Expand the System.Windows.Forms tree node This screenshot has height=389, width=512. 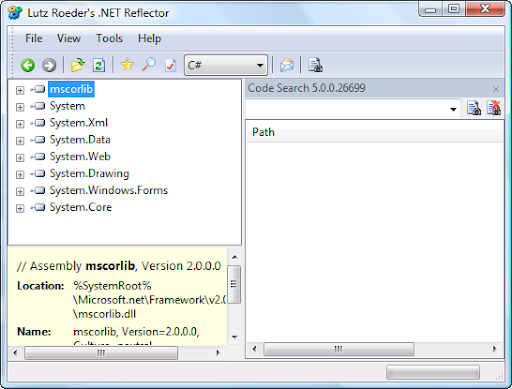[x=20, y=191]
